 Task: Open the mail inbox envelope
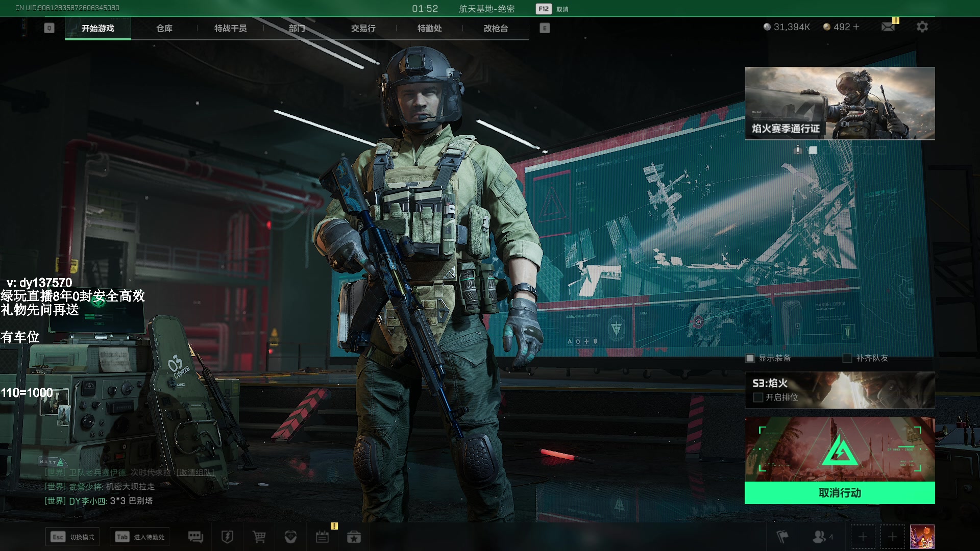click(888, 27)
